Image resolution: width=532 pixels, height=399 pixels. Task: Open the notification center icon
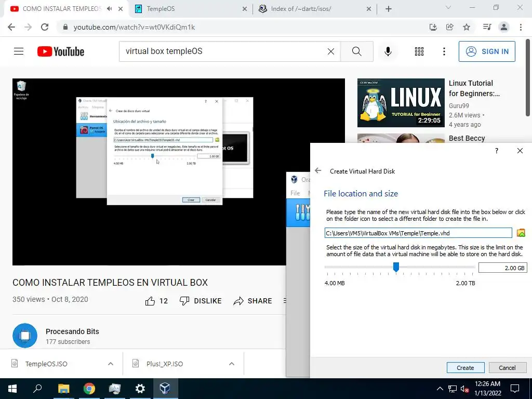[x=515, y=389]
